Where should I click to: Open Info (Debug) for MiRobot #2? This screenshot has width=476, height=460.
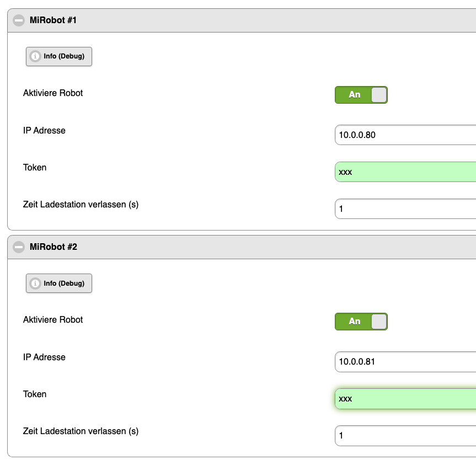(x=59, y=284)
